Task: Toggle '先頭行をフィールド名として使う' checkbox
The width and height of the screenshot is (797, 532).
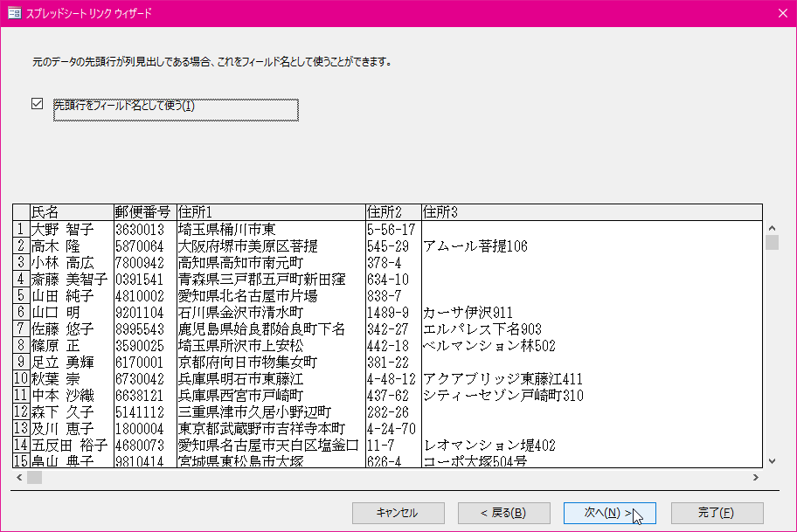Action: [37, 104]
